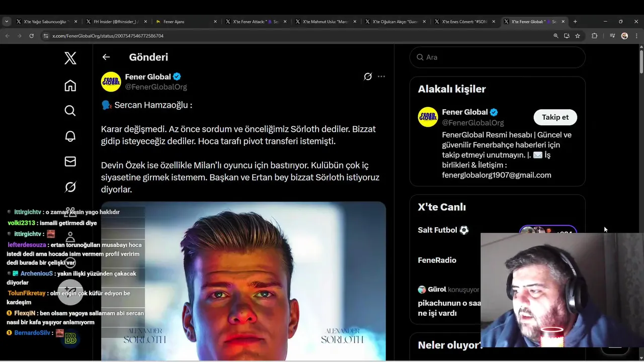Open Fener Global profile in Alakalı kişiler
The width and height of the screenshot is (644, 362).
[465, 112]
